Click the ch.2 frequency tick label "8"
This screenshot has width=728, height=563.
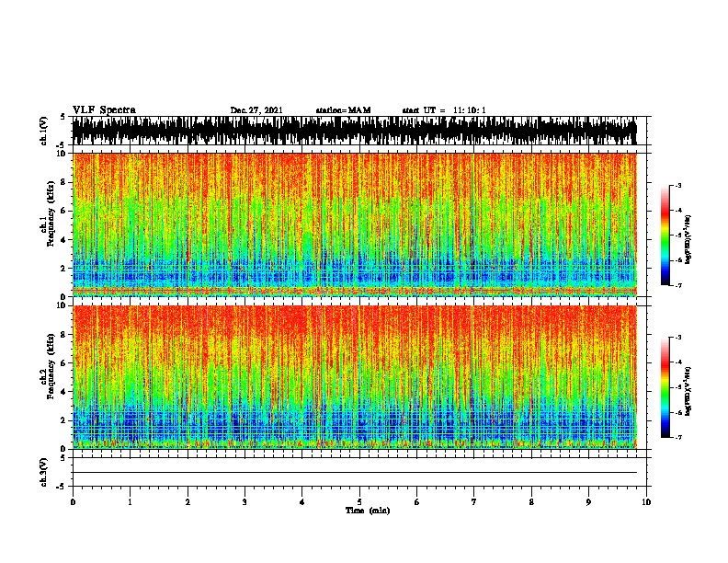(x=63, y=335)
